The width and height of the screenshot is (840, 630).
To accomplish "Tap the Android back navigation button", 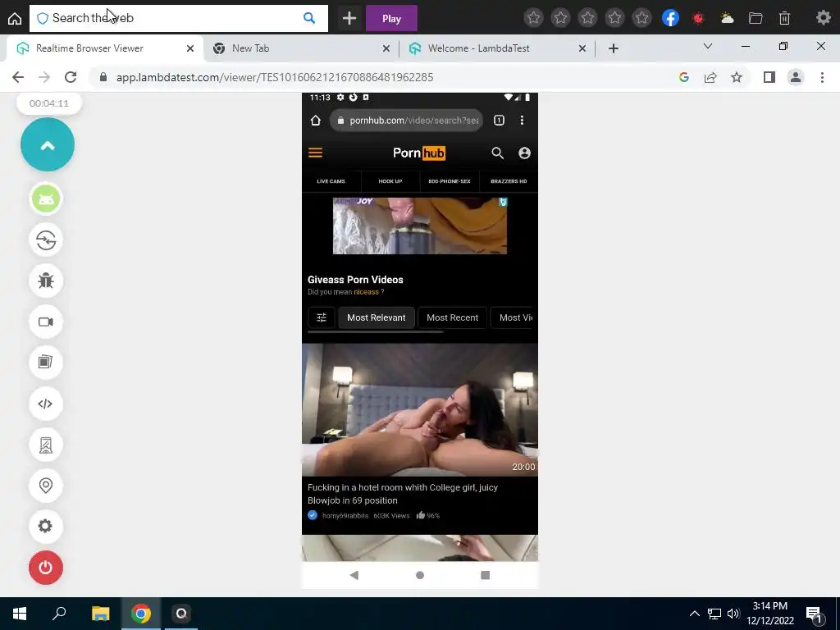I will coord(354,575).
